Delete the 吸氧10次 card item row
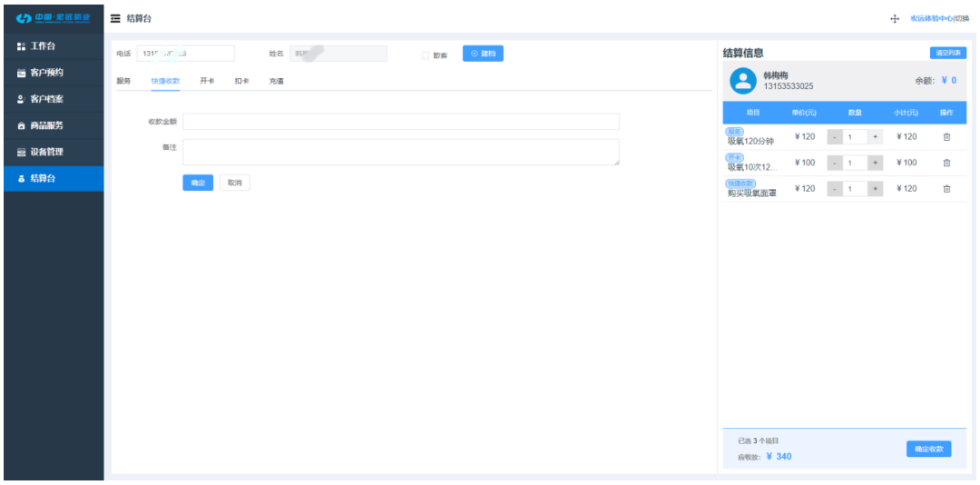This screenshot has height=485, width=980. pos(946,163)
